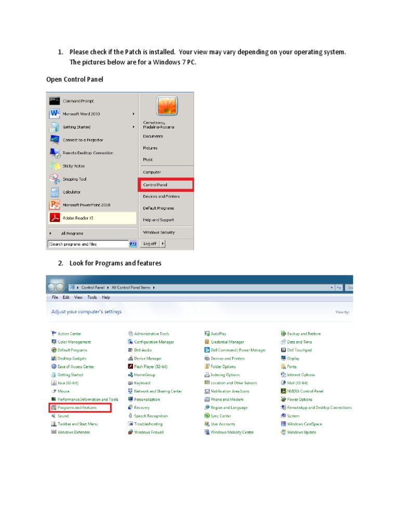
Task: Click the Windows Firewall icon
Action: click(x=130, y=432)
